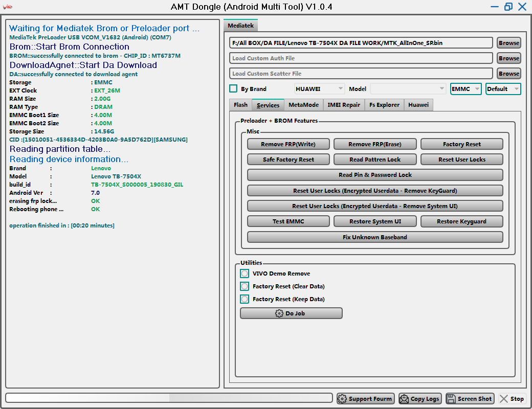
Task: Switch to the Flash tab
Action: pos(240,105)
